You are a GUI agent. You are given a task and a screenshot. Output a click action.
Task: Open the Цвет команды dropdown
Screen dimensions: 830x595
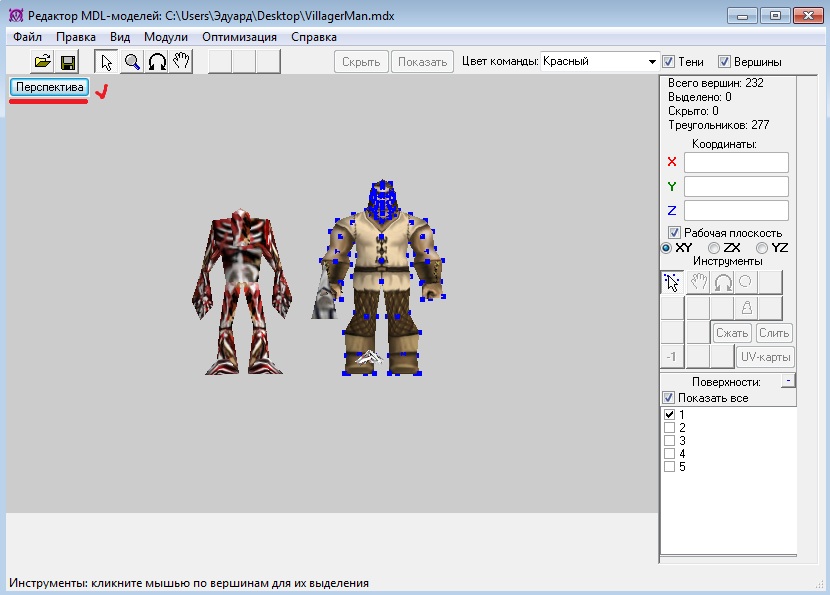coord(652,61)
